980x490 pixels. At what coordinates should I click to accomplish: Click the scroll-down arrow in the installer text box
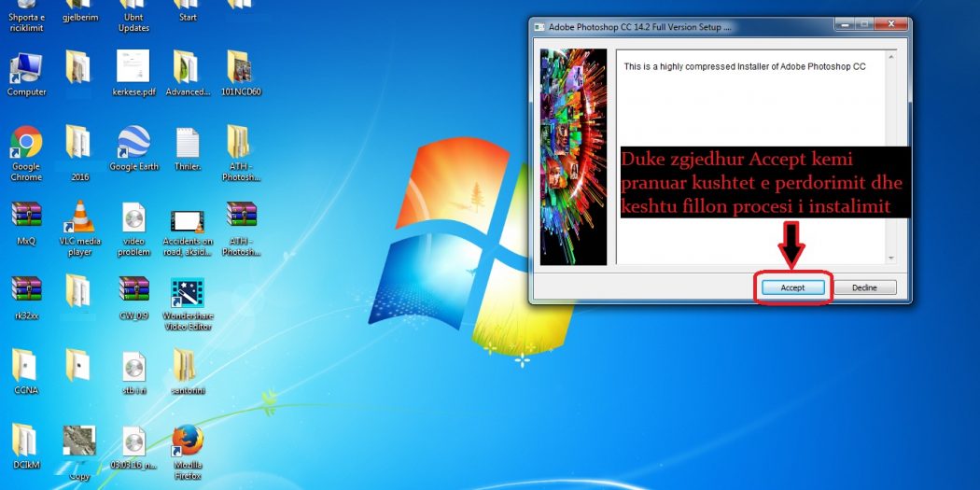890,258
